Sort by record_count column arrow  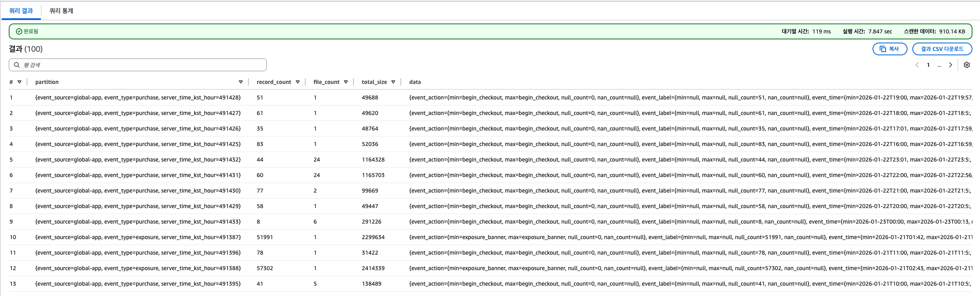pyautogui.click(x=298, y=82)
